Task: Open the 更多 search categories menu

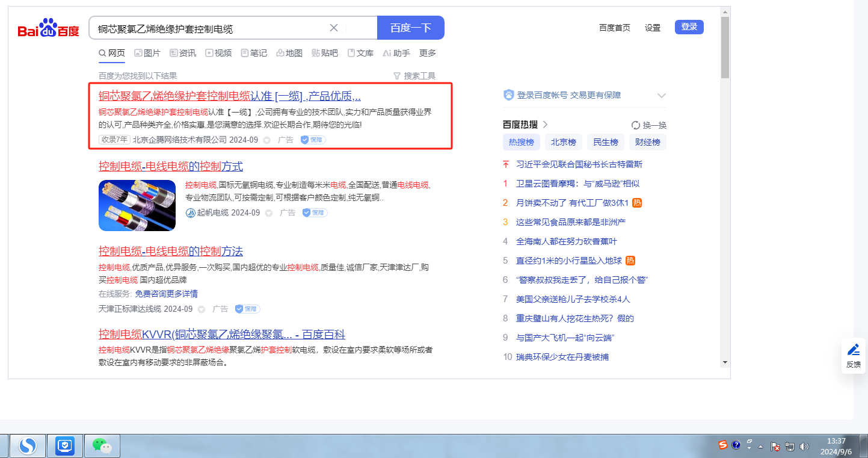Action: [x=428, y=53]
